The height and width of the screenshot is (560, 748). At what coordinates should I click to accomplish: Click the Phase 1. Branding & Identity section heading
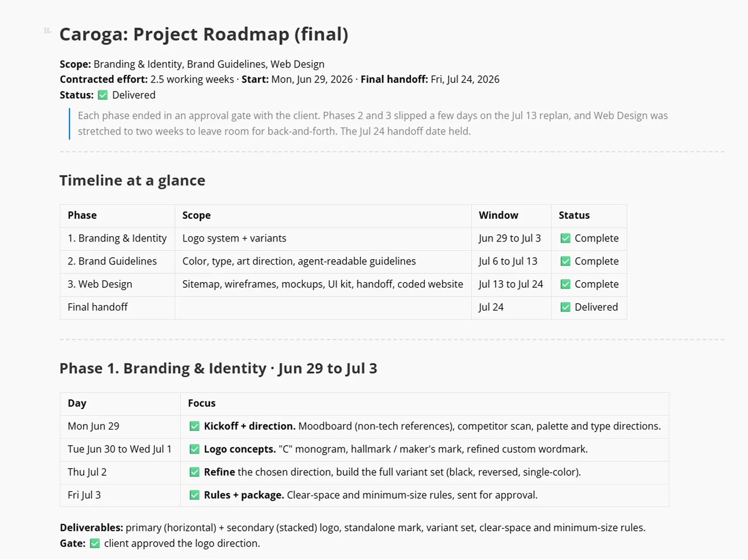[218, 368]
